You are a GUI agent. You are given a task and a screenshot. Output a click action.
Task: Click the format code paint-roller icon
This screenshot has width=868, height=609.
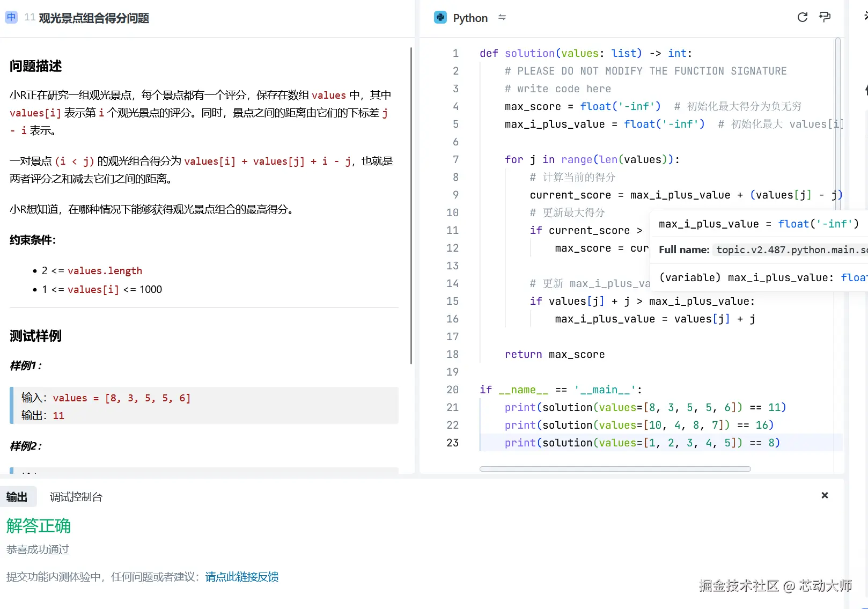(825, 17)
